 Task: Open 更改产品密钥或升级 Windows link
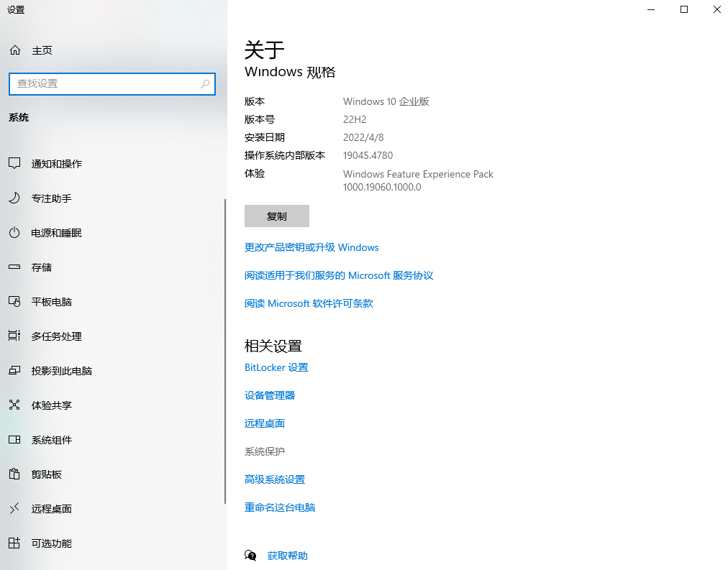(x=312, y=247)
